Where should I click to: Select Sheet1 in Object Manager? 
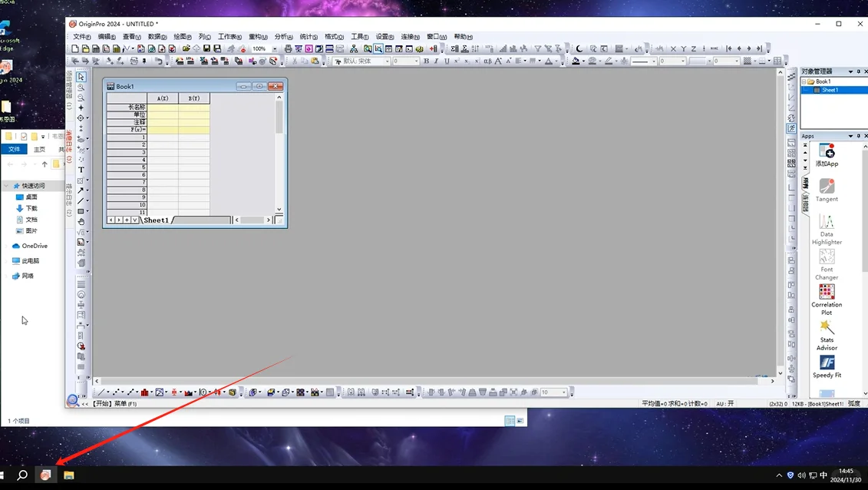(x=830, y=90)
